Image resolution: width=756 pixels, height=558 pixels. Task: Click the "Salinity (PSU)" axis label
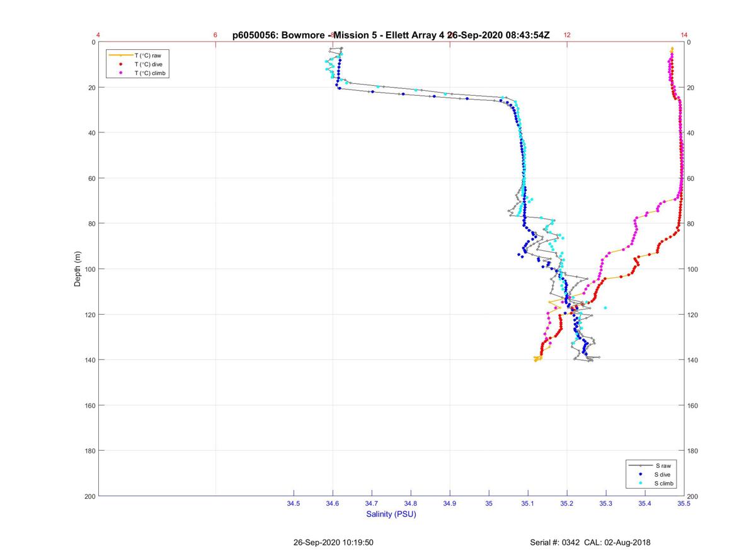click(x=391, y=514)
